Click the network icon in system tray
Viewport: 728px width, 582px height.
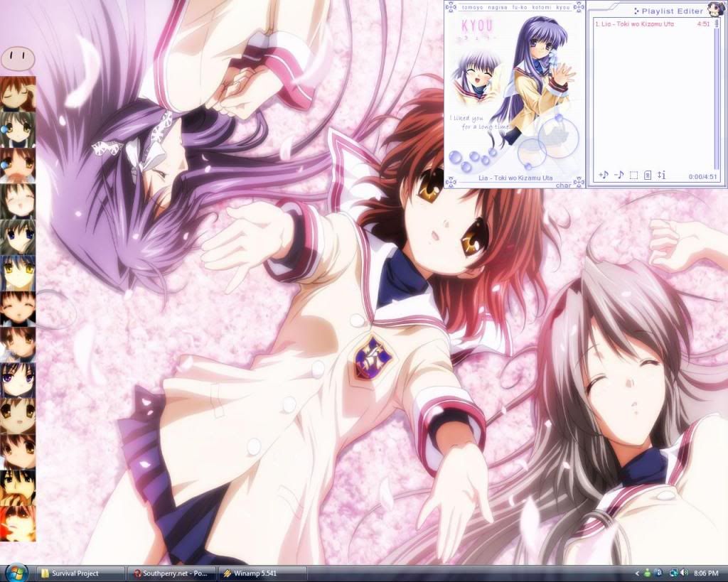[673, 573]
